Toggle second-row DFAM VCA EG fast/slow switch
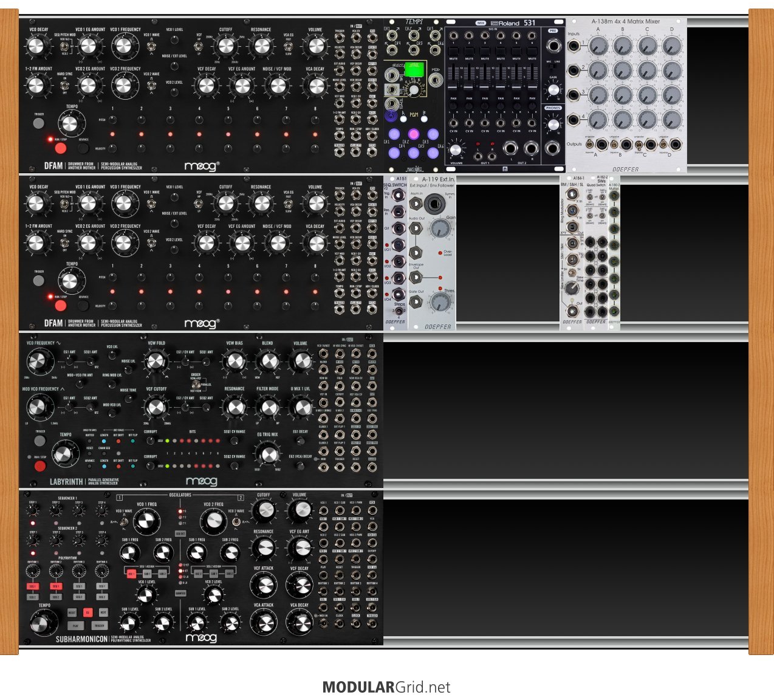The height and width of the screenshot is (700, 774). click(289, 204)
